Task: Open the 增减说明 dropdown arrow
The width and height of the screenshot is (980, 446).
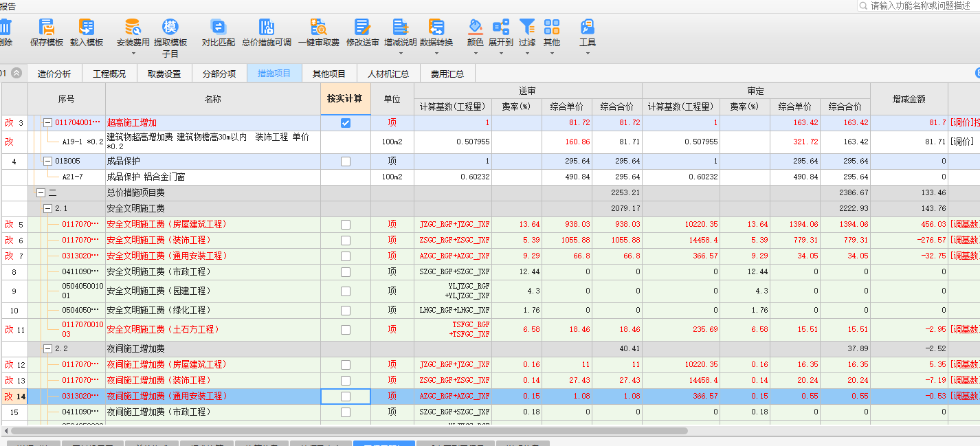Action: [401, 53]
